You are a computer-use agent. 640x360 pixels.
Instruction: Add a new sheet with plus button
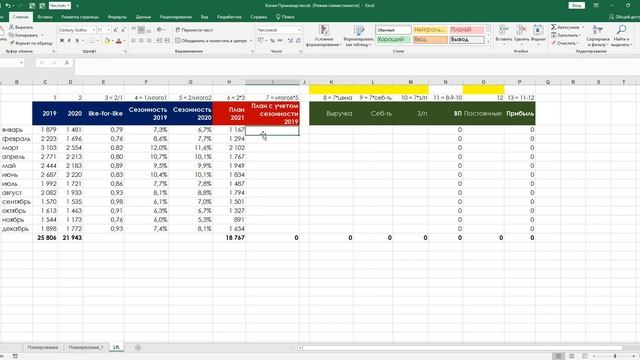pyautogui.click(x=138, y=347)
